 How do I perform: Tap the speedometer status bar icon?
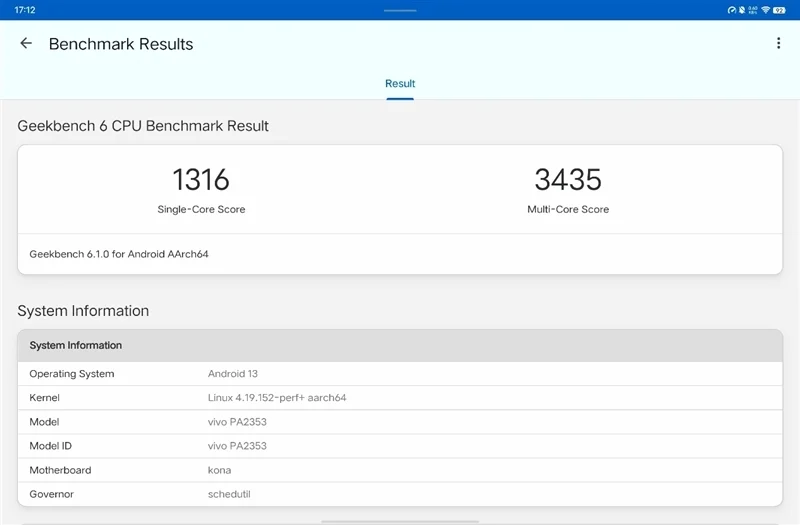(x=732, y=10)
